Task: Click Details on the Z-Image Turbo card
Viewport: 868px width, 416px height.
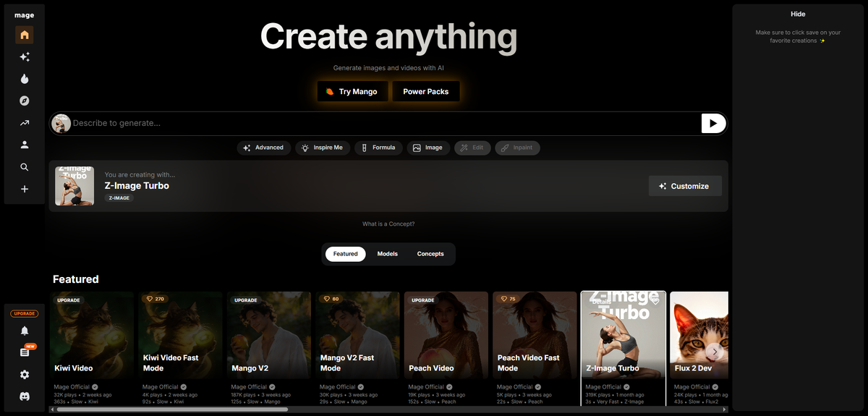Action: [x=600, y=302]
